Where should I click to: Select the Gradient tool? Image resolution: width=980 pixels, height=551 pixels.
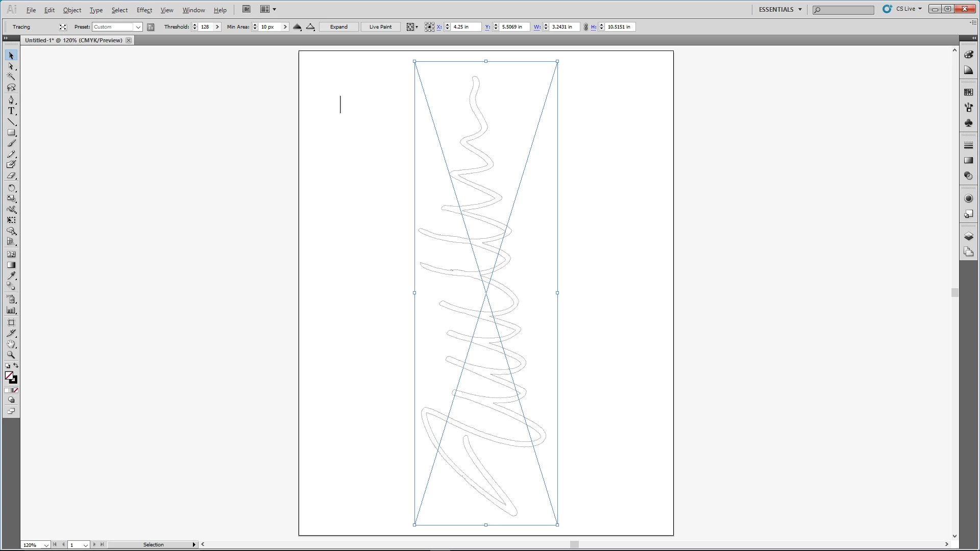(x=11, y=265)
